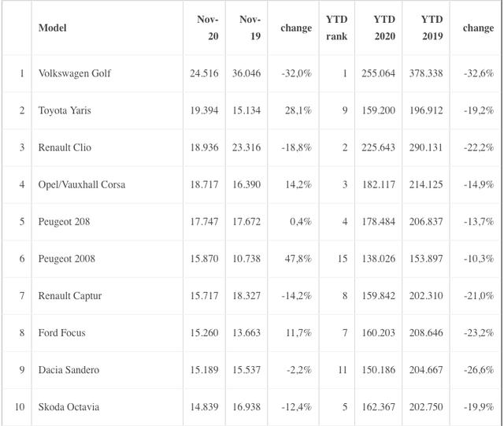Select Peugeot 2008's 47,8% change cell
Viewport: 504px width, 426px height.
[296, 258]
